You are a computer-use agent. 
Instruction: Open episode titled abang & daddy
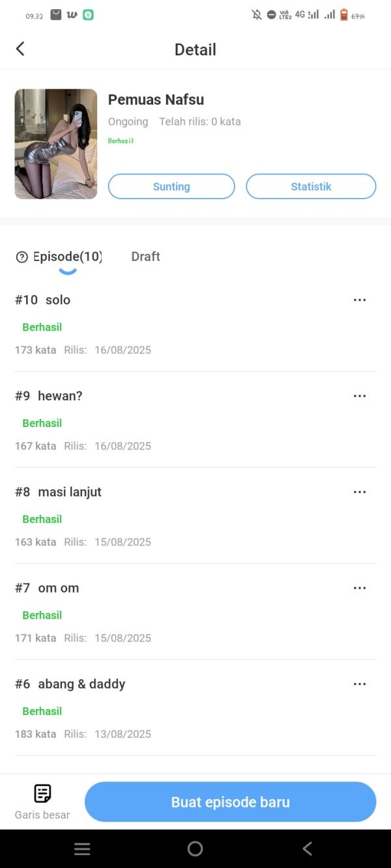point(81,684)
